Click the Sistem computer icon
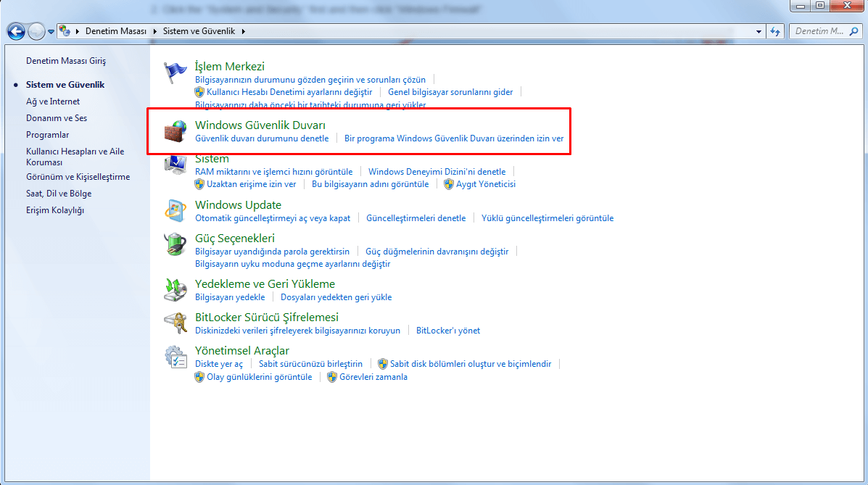 pyautogui.click(x=175, y=166)
